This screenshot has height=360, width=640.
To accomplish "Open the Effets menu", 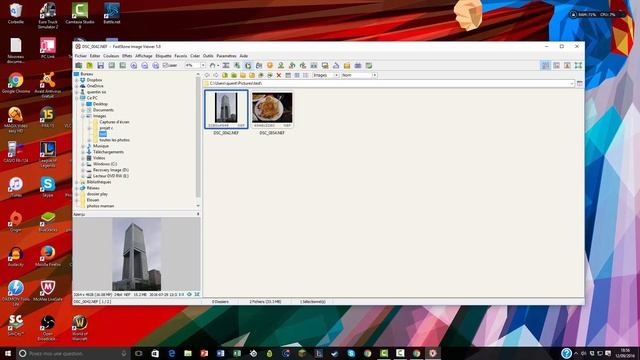I will point(127,56).
